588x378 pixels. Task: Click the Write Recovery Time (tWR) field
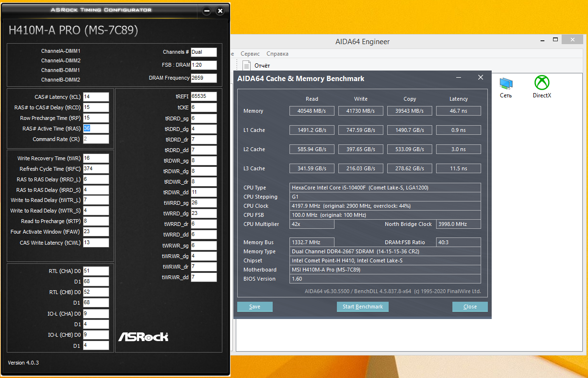96,158
